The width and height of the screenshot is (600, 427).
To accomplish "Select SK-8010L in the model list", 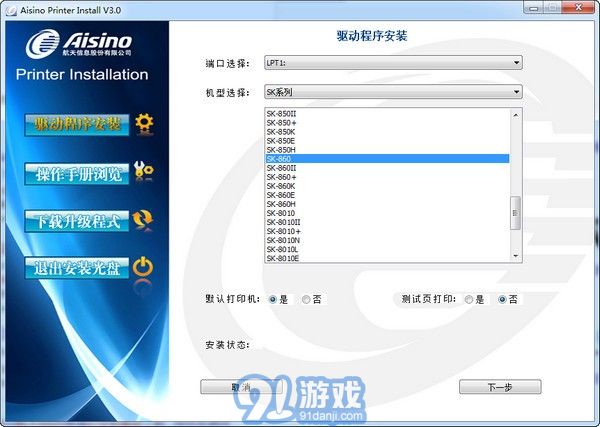I will pyautogui.click(x=387, y=249).
